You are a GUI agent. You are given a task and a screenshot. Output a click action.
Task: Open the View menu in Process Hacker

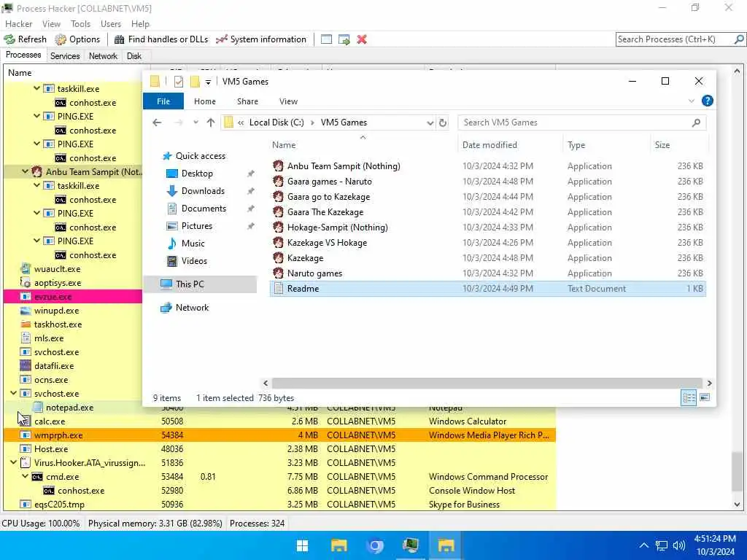point(51,24)
